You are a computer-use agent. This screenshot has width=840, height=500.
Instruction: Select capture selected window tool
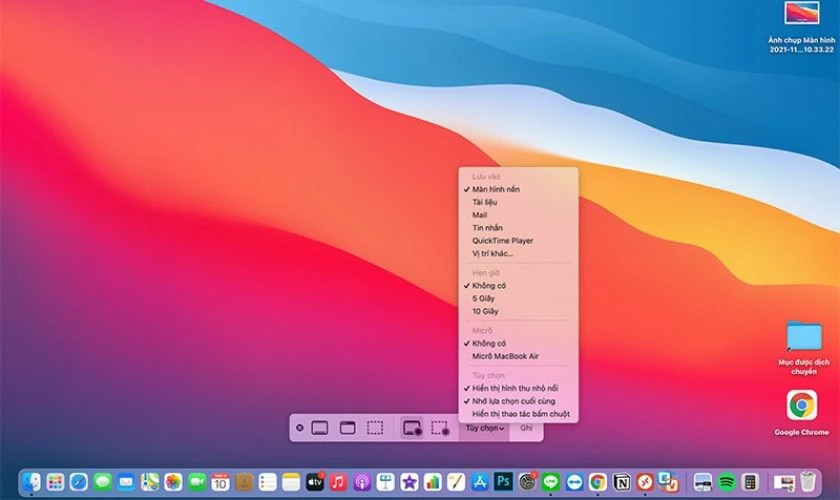(x=348, y=428)
